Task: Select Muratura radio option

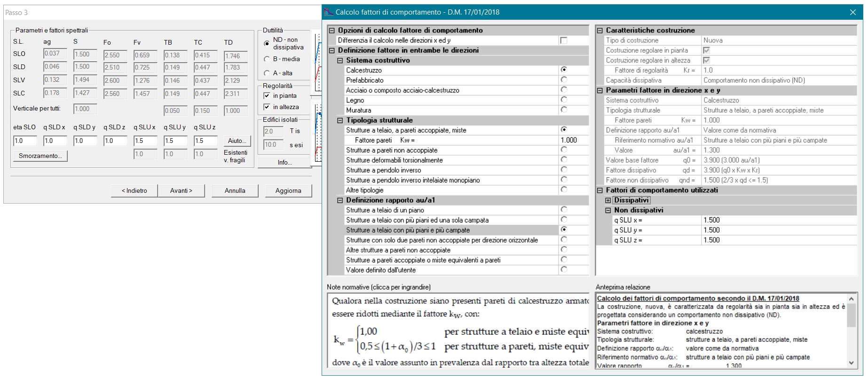Action: [564, 110]
